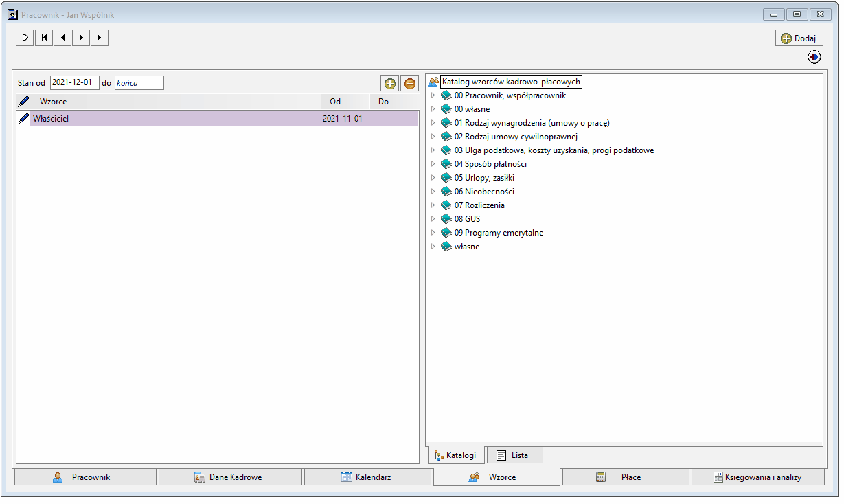Click the pencil icon in column header
The image size is (844, 504).
pos(23,101)
